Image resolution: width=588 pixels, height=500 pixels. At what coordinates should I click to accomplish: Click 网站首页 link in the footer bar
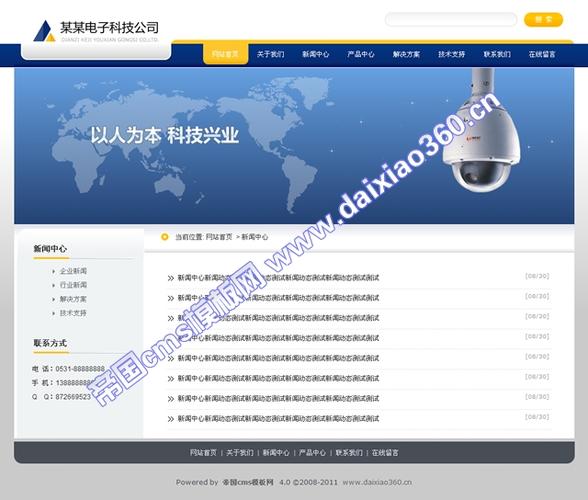[203, 453]
